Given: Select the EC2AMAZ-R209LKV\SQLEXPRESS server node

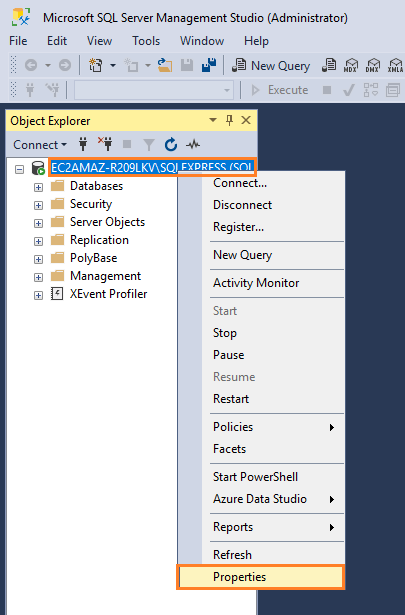Looking at the screenshot, I should (152, 167).
